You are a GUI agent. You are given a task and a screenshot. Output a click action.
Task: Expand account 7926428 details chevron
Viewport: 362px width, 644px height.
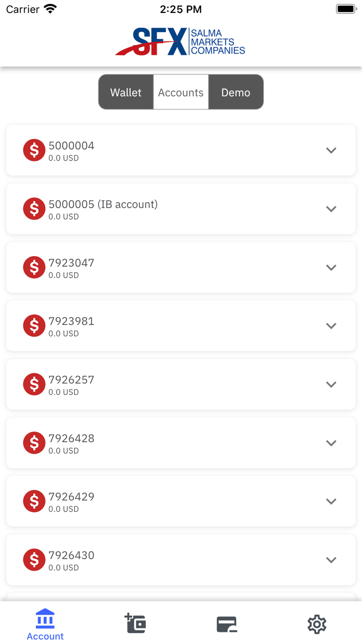(x=331, y=443)
